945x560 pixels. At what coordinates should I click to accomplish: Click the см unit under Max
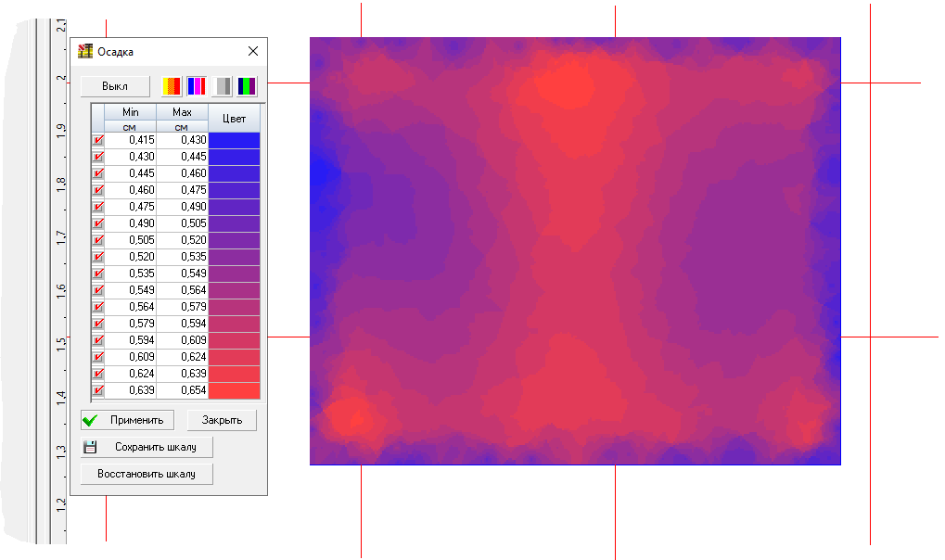point(182,127)
